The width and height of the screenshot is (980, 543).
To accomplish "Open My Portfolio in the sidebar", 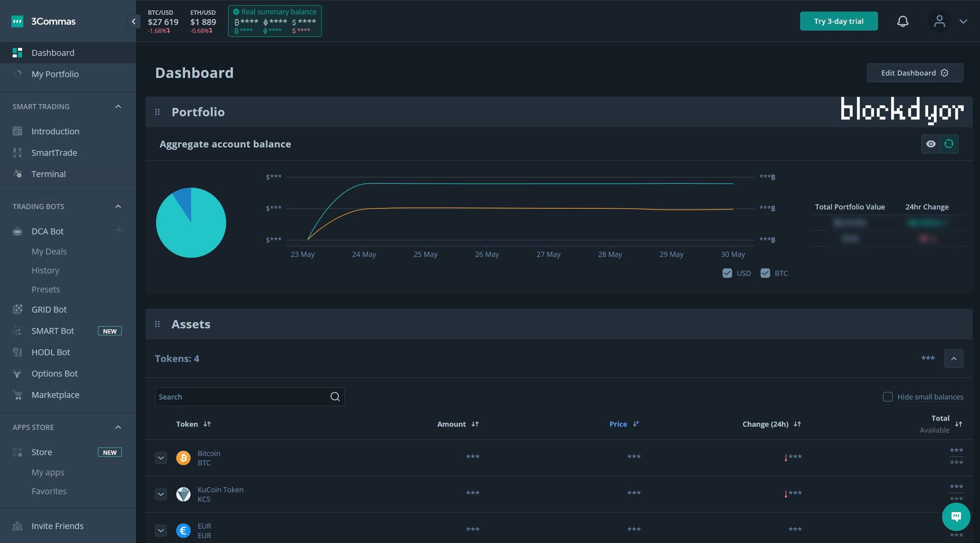I will coord(68,74).
